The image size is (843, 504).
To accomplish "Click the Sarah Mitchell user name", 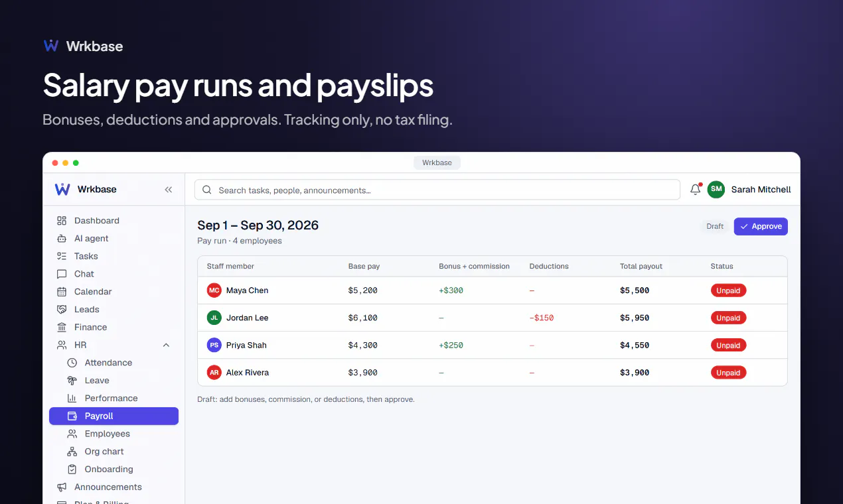I will point(761,190).
